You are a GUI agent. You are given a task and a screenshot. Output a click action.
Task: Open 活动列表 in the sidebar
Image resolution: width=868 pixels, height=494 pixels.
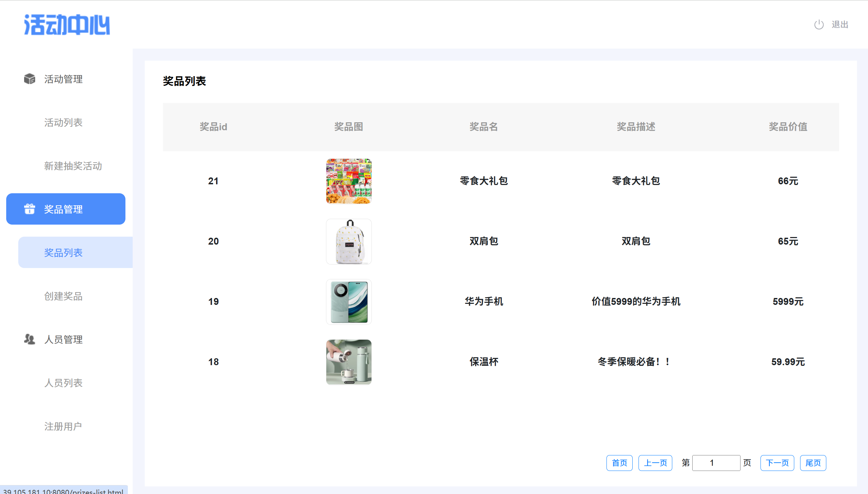click(63, 123)
